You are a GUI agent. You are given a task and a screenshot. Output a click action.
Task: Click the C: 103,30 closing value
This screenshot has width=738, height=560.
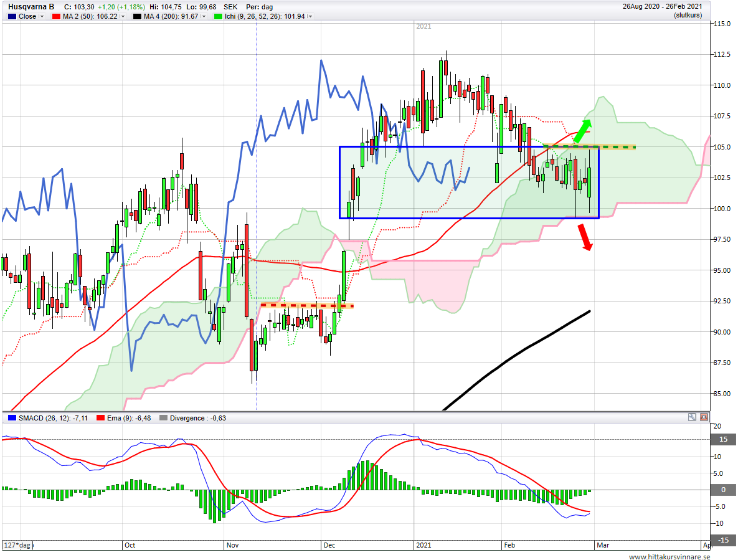(x=79, y=7)
